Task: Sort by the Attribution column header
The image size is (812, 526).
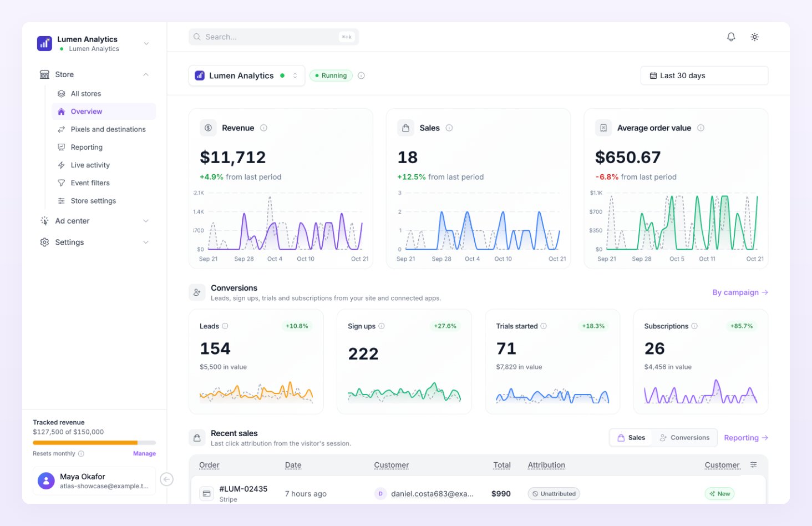Action: (546, 465)
